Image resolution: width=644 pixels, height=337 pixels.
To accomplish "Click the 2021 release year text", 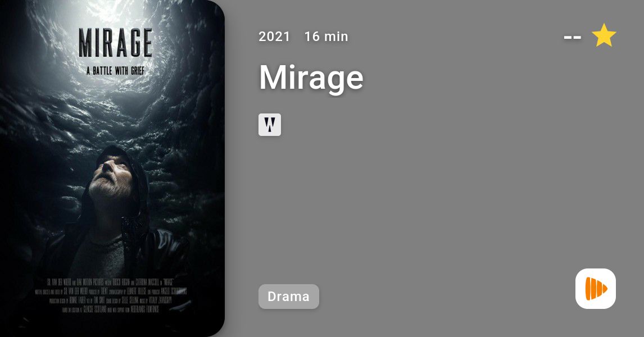I will click(274, 37).
